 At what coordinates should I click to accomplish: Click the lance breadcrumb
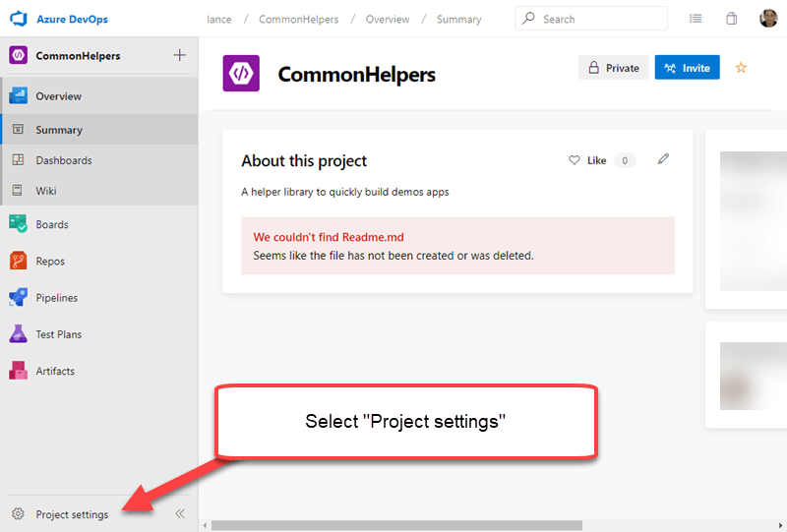pyautogui.click(x=218, y=19)
